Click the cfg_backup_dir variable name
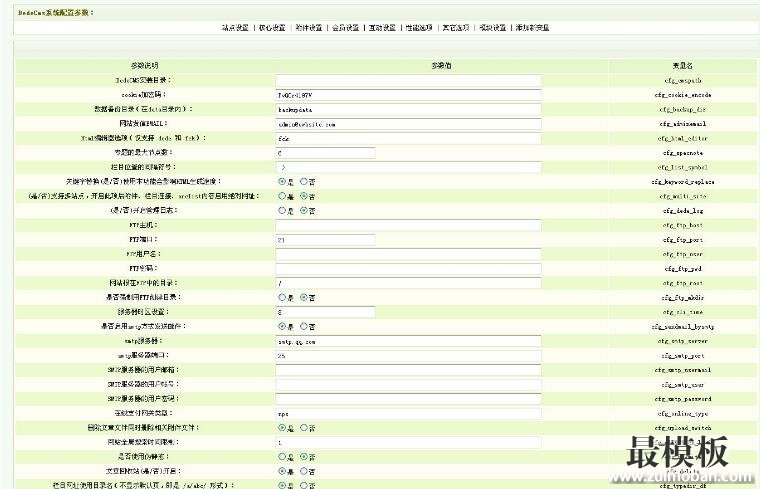Screen dimensions: 760x489 point(683,110)
